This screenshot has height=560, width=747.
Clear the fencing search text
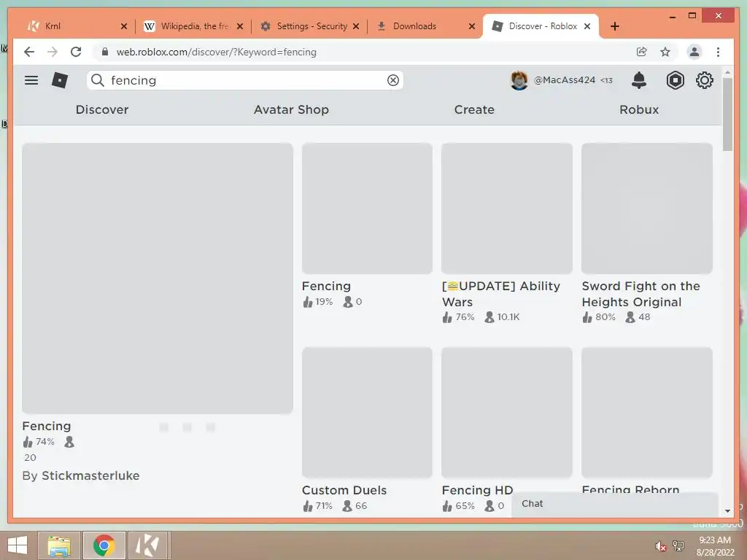pyautogui.click(x=393, y=80)
